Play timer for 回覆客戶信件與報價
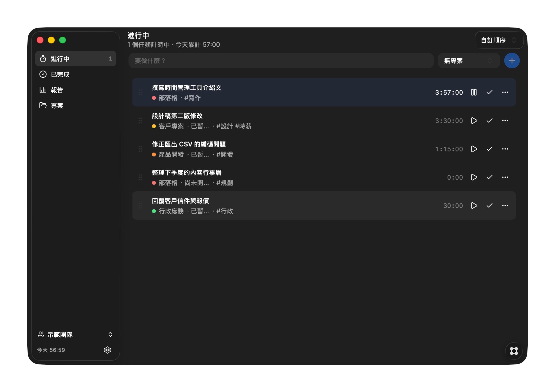The image size is (555, 392). (474, 206)
